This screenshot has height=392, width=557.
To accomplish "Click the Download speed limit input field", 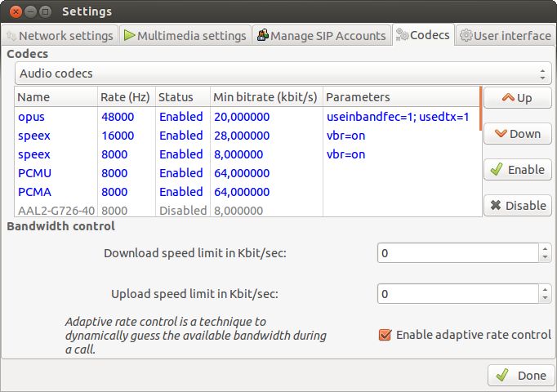I will [457, 253].
